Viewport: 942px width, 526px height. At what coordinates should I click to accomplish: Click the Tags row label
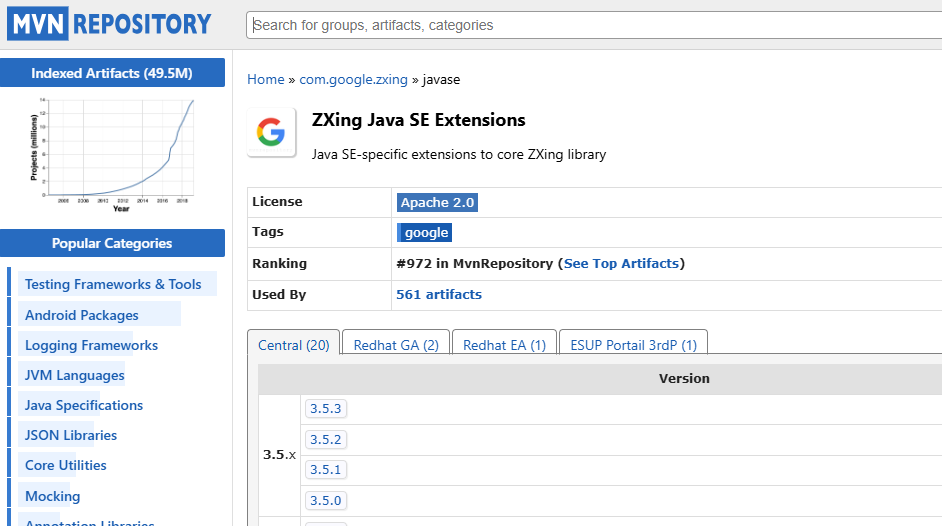[x=268, y=232]
